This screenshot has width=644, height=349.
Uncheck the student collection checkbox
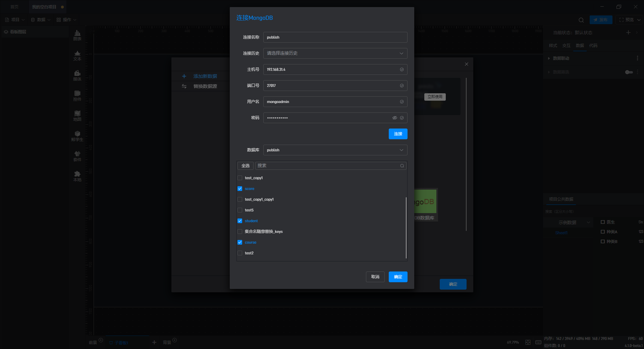240,221
